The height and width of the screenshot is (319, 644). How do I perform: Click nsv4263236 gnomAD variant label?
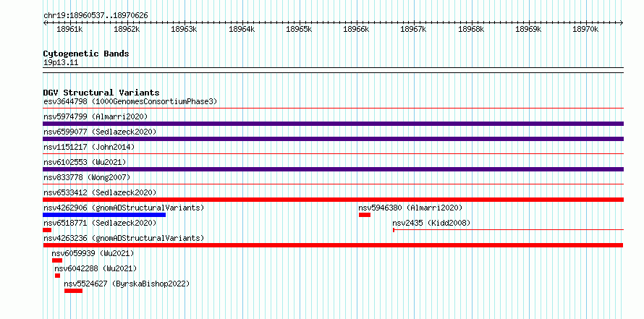[124, 238]
